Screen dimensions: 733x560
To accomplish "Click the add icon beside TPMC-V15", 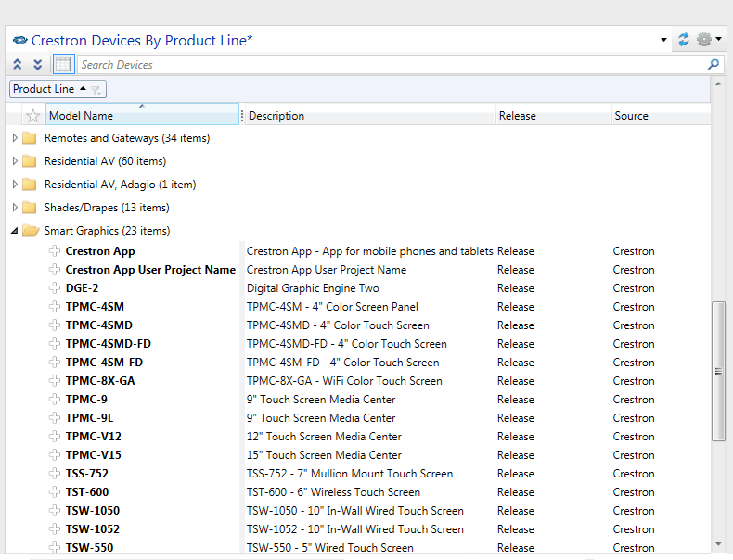I will click(55, 454).
